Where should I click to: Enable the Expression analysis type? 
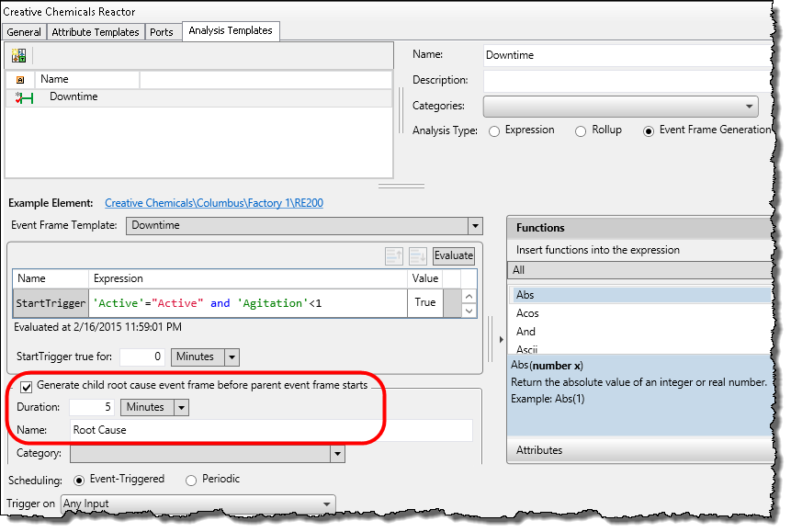point(494,130)
